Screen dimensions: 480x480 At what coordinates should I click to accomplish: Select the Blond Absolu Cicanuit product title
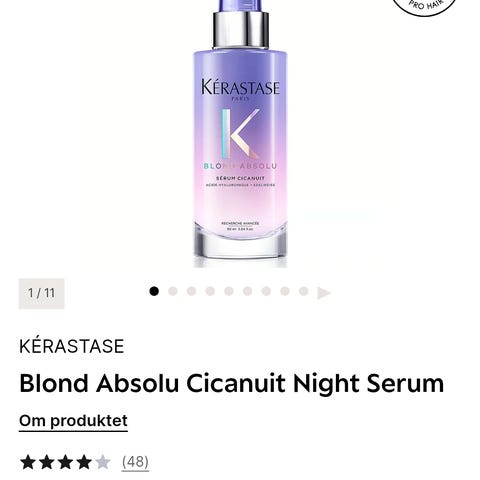[232, 383]
